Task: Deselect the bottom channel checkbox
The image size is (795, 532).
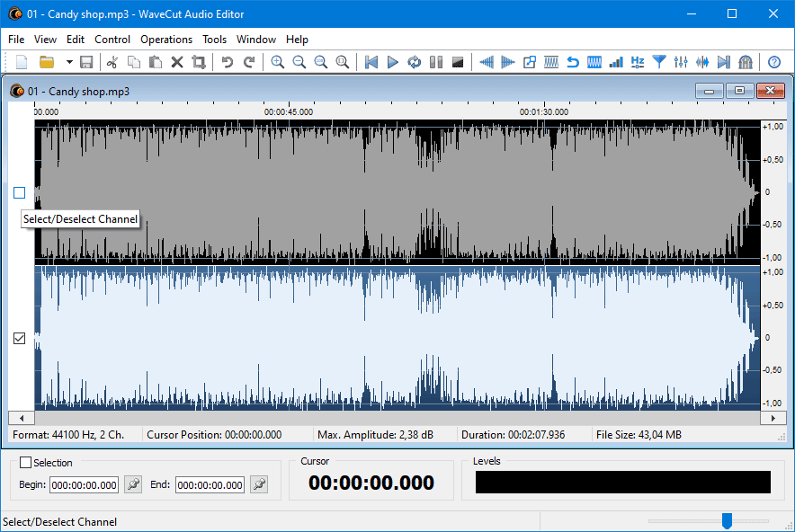Action: point(19,338)
